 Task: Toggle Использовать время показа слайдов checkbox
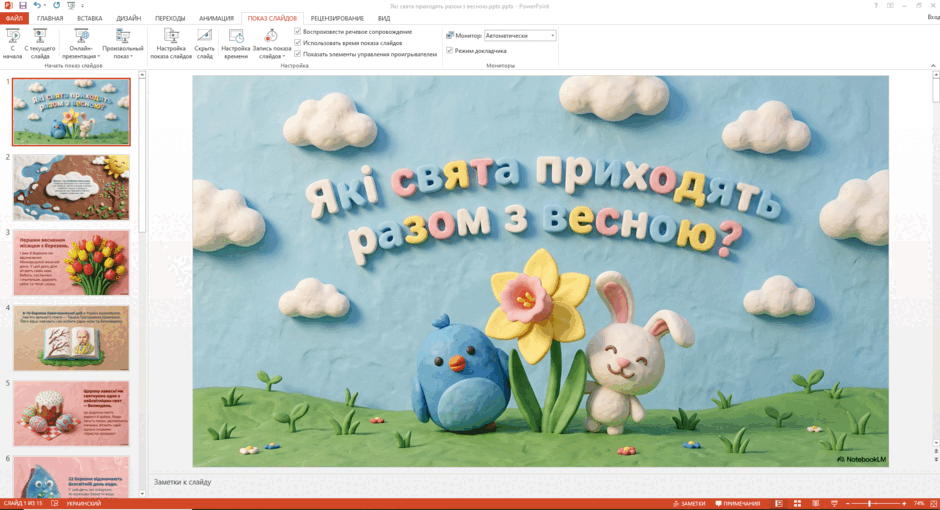tap(298, 43)
